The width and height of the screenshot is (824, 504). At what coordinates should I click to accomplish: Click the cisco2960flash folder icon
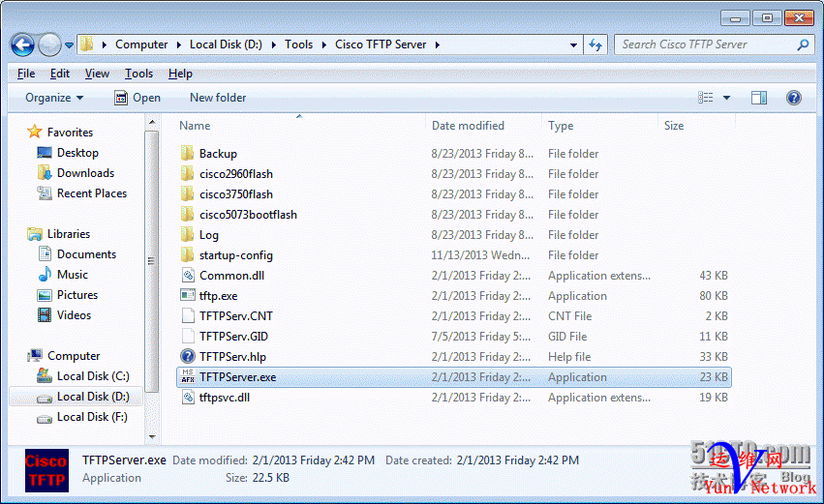click(x=187, y=173)
